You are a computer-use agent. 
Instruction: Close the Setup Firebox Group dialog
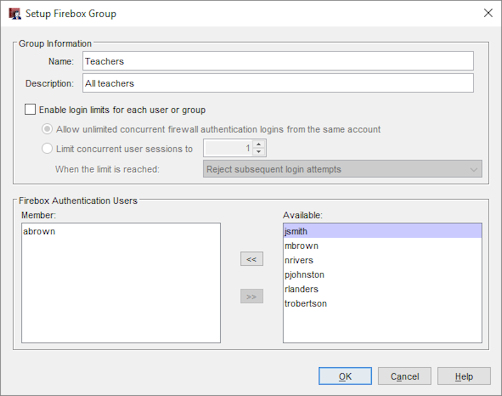488,13
